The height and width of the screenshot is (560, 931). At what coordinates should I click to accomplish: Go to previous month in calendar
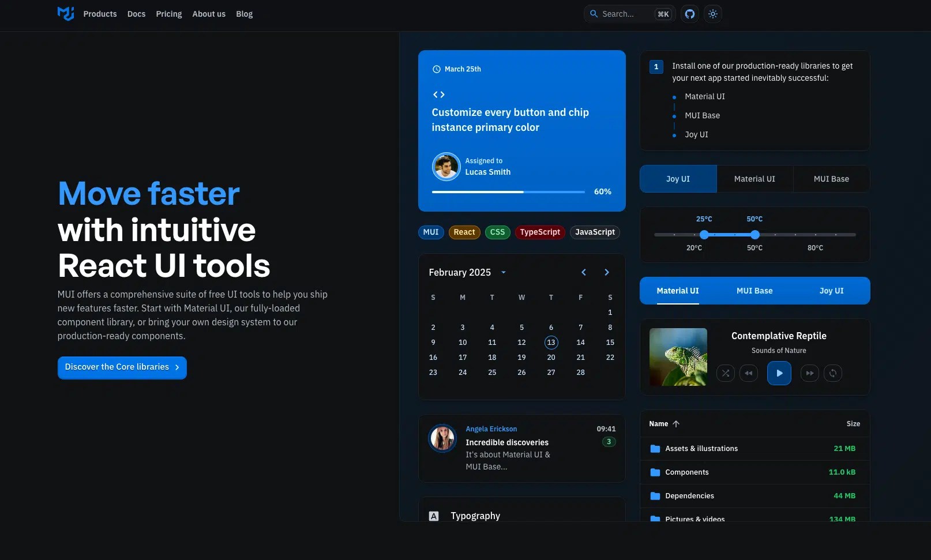tap(584, 272)
